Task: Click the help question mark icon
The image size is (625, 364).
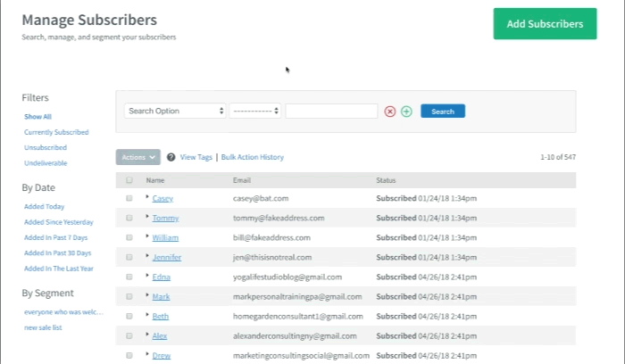Action: click(171, 157)
